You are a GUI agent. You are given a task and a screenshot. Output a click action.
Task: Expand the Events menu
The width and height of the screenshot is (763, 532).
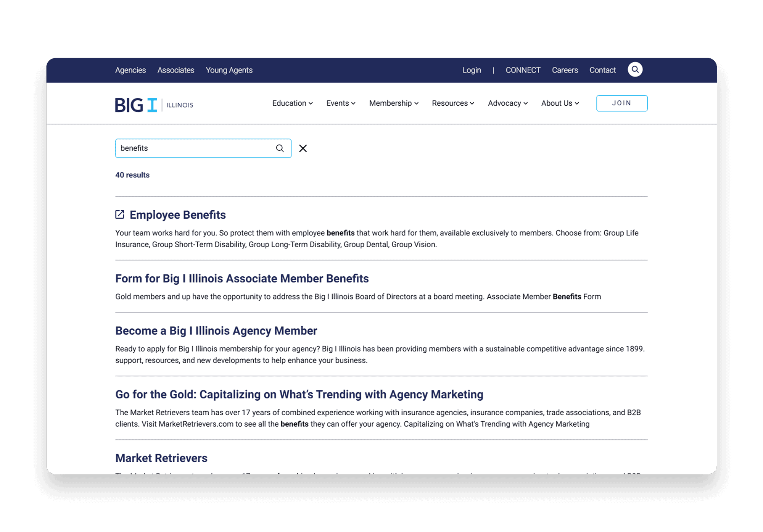coord(341,103)
